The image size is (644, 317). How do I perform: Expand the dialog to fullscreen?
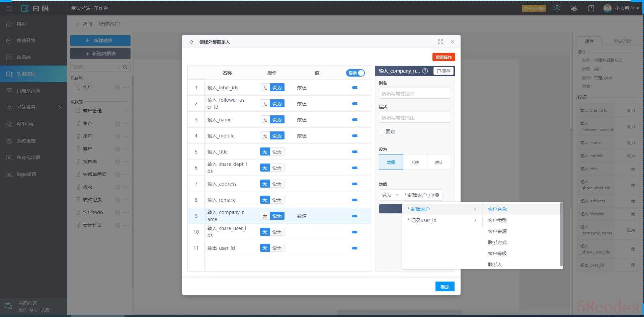(440, 42)
